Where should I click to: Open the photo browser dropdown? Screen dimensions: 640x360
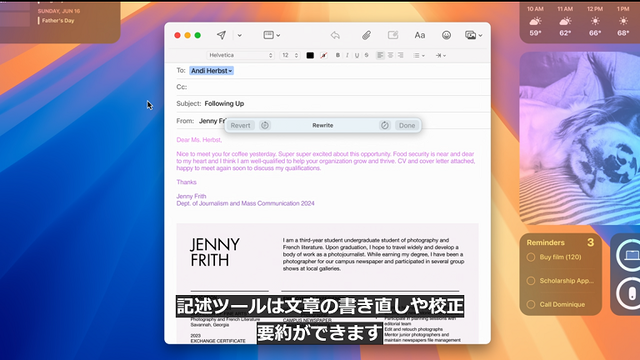click(x=473, y=35)
